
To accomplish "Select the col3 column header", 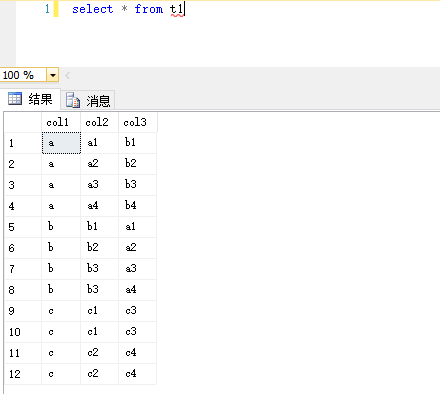I will (138, 122).
